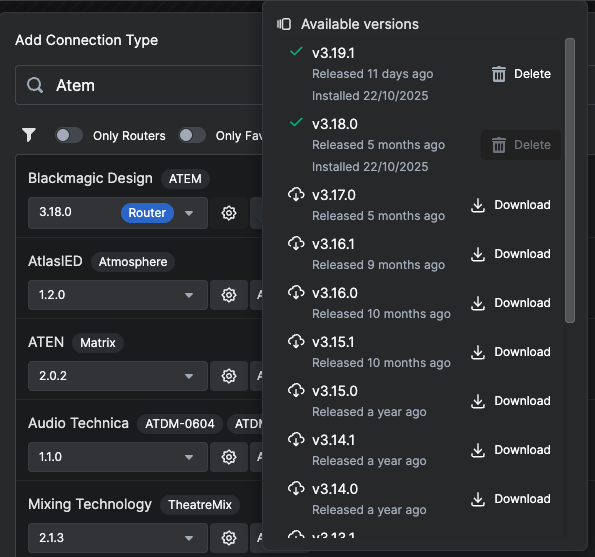This screenshot has height=557, width=595.
Task: Click the gear icon for Mixing Technology TheatreMix
Action: coord(229,538)
